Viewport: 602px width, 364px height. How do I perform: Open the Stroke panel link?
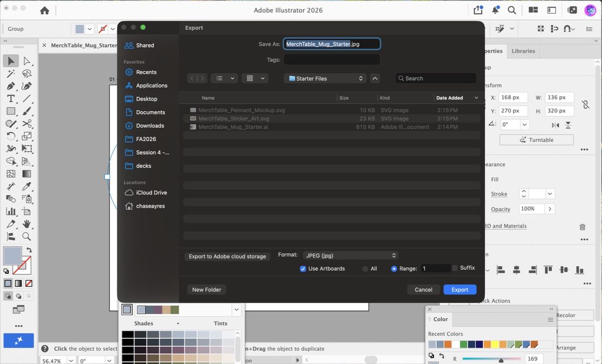(499, 194)
